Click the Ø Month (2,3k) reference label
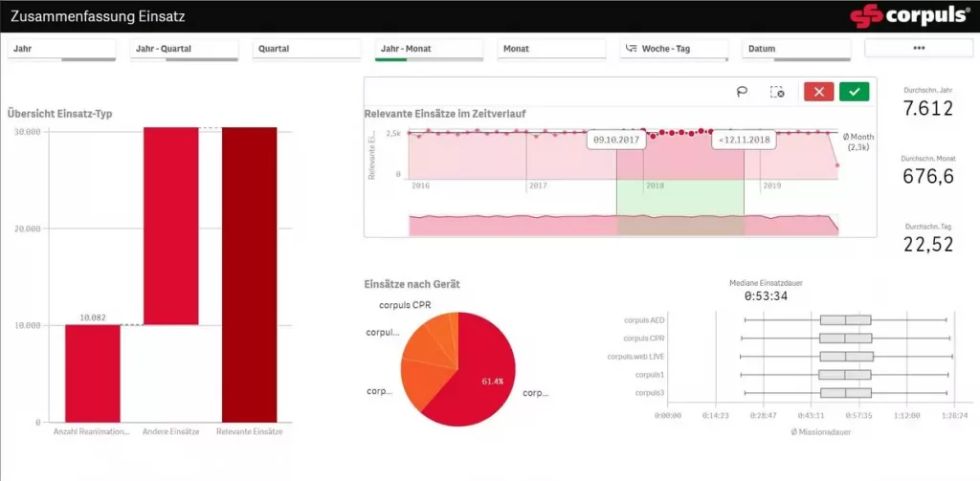The image size is (980, 481). click(x=858, y=142)
